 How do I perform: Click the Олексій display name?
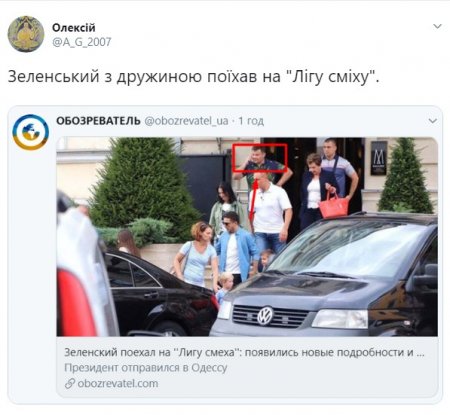74,27
